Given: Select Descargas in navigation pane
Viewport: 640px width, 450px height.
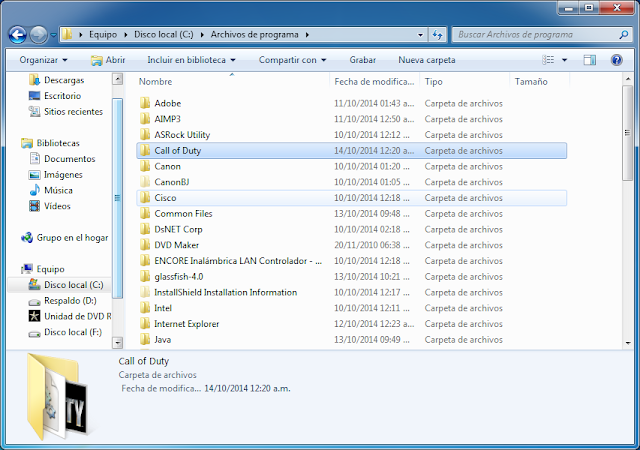Looking at the screenshot, I should tap(64, 80).
